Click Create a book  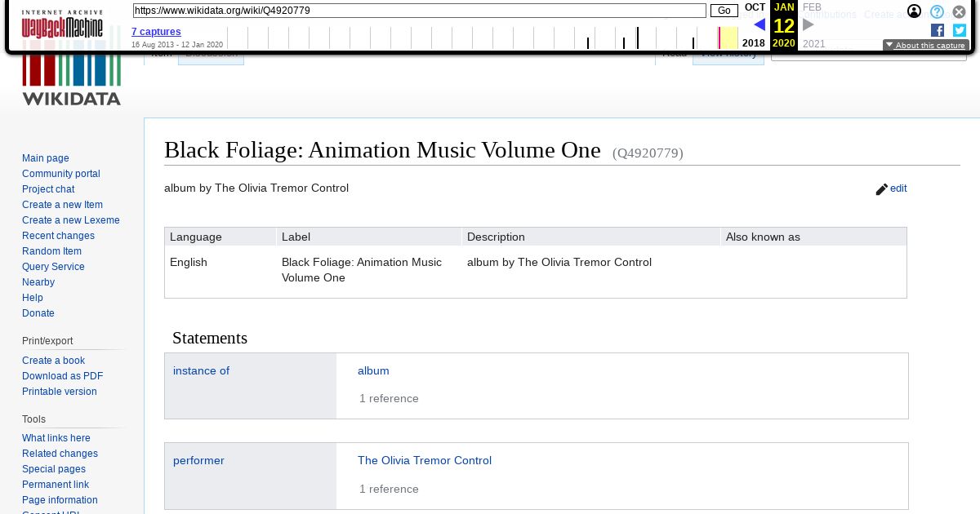click(53, 361)
